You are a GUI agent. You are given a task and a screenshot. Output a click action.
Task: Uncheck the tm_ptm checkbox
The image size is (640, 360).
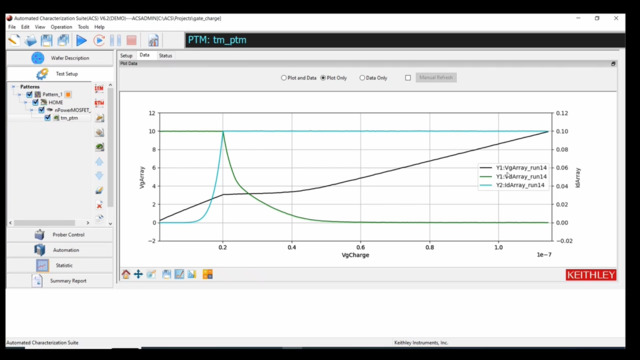point(47,118)
